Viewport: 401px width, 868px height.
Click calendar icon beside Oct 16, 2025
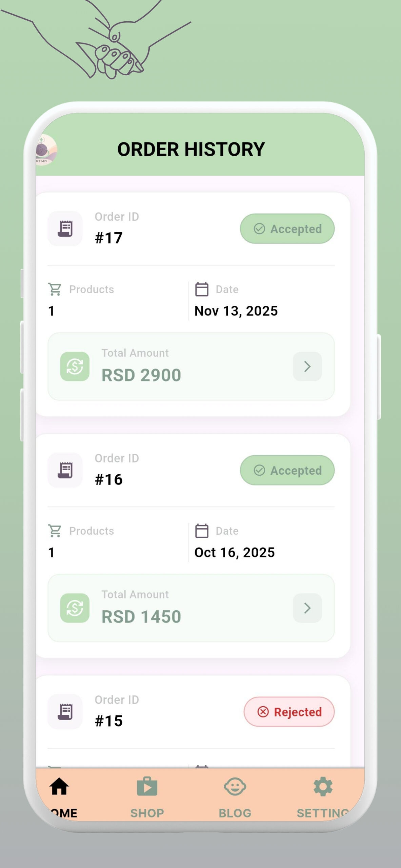pyautogui.click(x=202, y=531)
